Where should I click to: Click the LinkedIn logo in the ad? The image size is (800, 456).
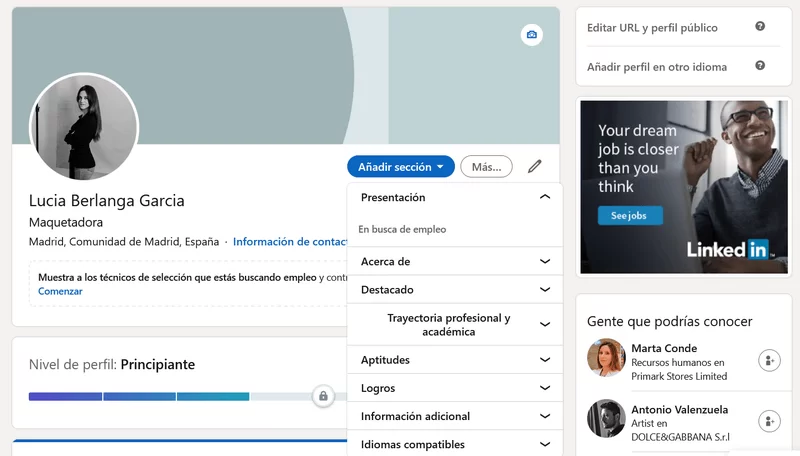727,249
